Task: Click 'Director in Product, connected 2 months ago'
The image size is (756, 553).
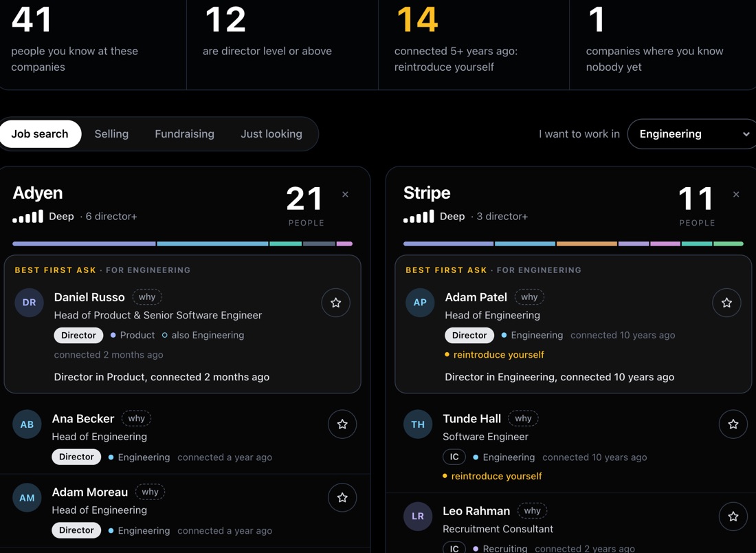Action: (x=162, y=378)
